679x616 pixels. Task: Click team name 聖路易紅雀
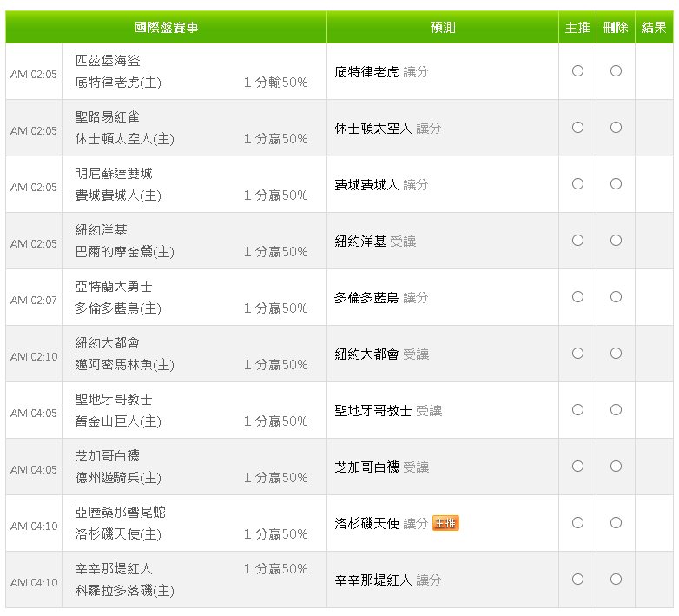[x=108, y=117]
